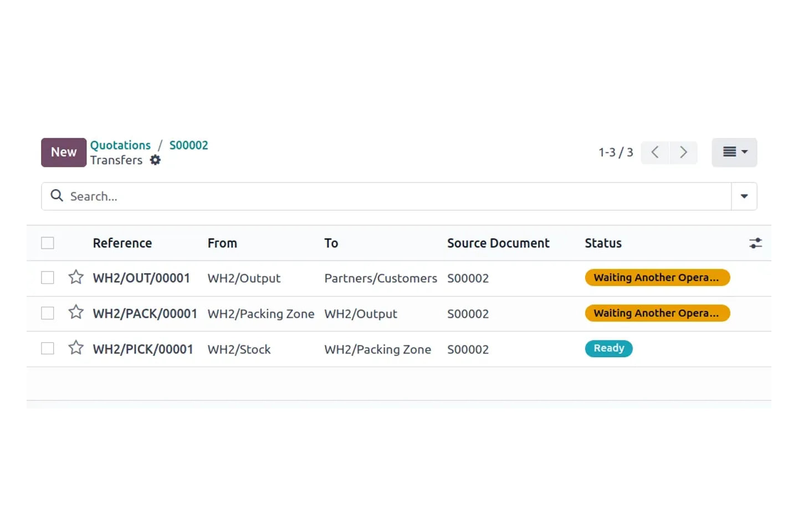Star the WH2/PACK/00001 transfer
Screen dimensions: 798x532
(76, 313)
